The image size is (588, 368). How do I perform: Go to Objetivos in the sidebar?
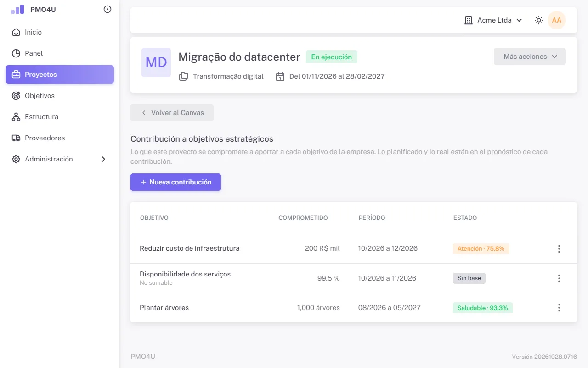tap(60, 96)
